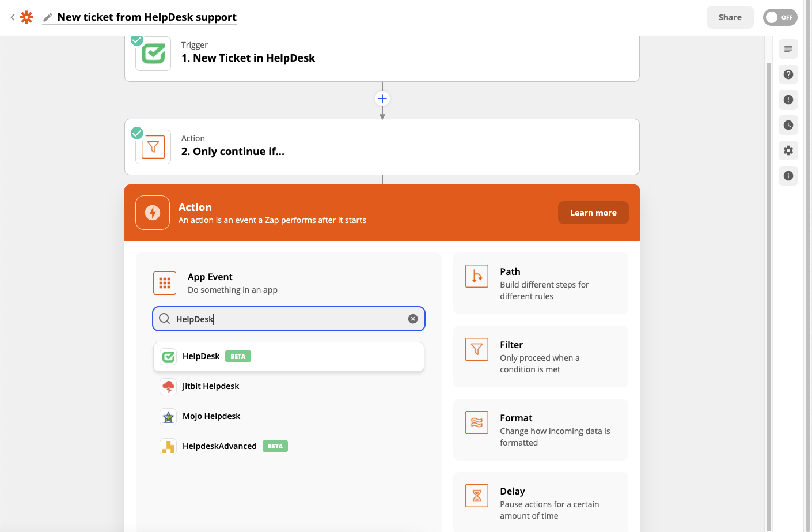The image size is (812, 532).
Task: Click the Format waves icon
Action: point(477,422)
